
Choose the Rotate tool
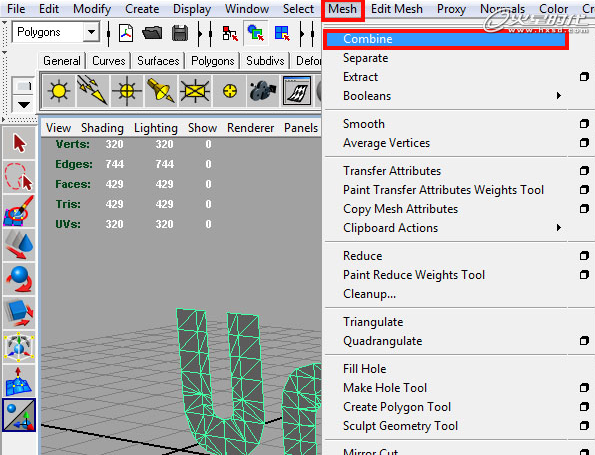(x=19, y=279)
